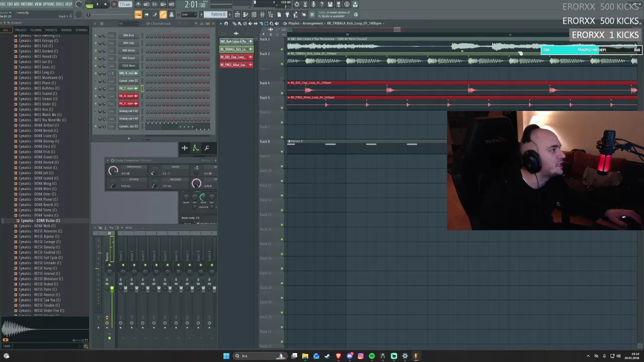Close the Channel rack window
This screenshot has width=644, height=362.
pyautogui.click(x=213, y=24)
